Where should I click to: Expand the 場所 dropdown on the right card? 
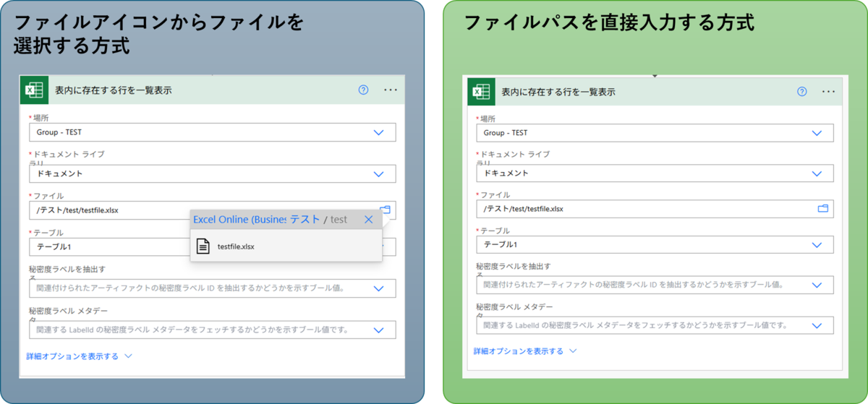tap(817, 133)
